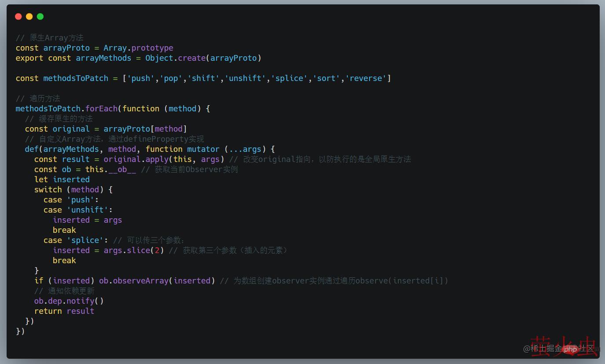Viewport: 605px width, 364px height.
Task: Click the green maximize window dot
Action: [x=40, y=17]
